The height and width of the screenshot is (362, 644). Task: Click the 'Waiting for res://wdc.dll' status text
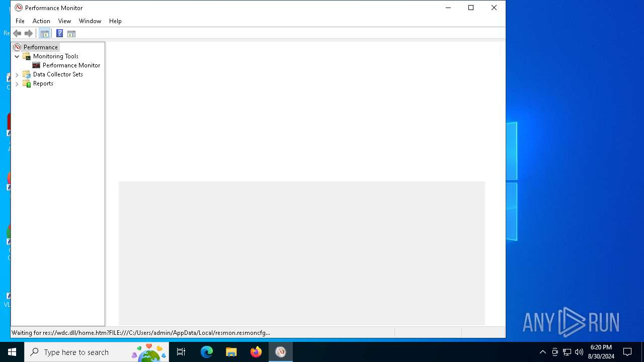click(141, 333)
